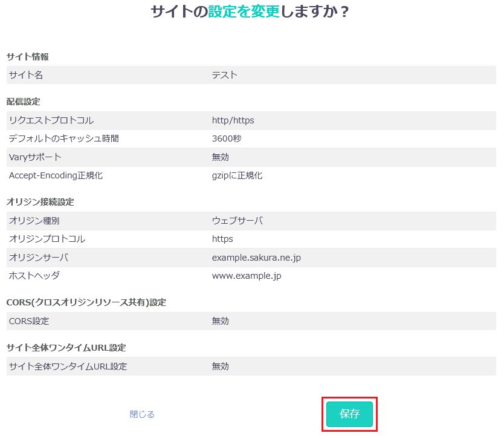The image size is (504, 436).
Task: Click the リクエストプロトコル label
Action: tap(51, 120)
